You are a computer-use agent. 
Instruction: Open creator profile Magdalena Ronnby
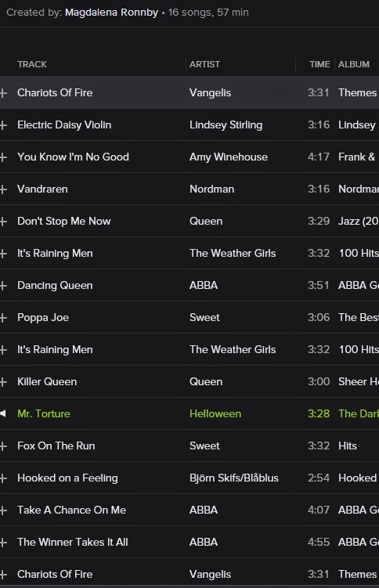click(x=111, y=13)
